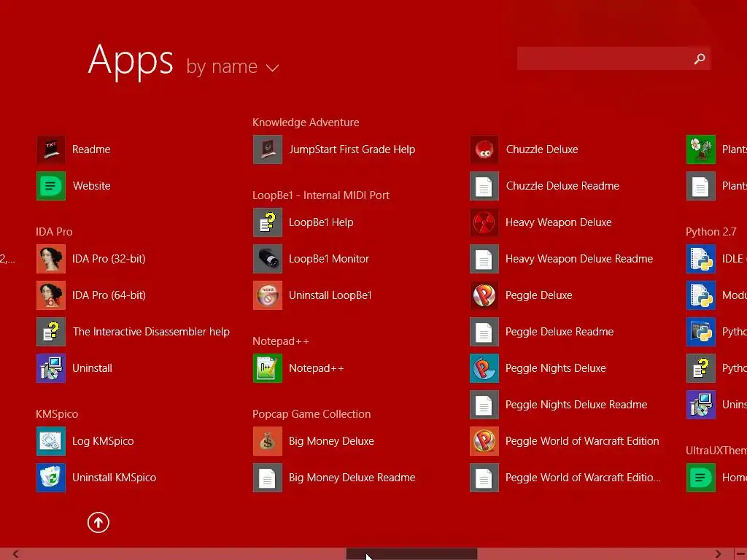Open Chuzzle Deluxe Readme document icon
The height and width of the screenshot is (560, 747).
click(x=484, y=186)
